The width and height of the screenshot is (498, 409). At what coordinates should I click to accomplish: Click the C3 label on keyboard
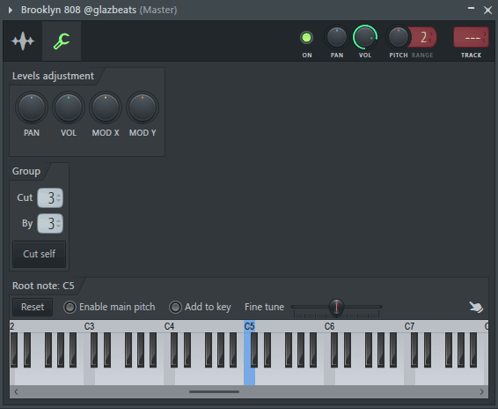pyautogui.click(x=89, y=326)
